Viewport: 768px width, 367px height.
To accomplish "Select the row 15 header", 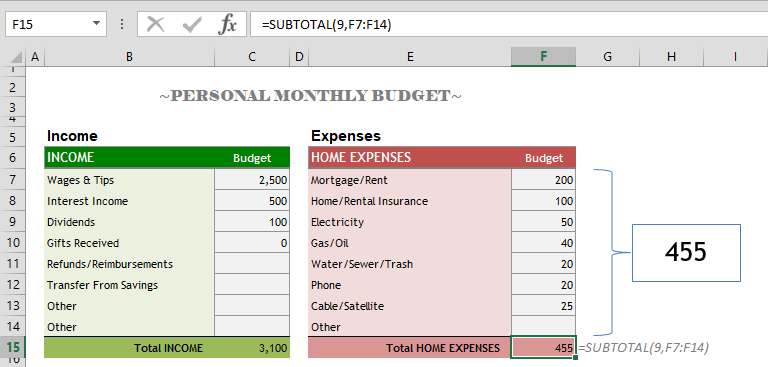I will click(13, 347).
